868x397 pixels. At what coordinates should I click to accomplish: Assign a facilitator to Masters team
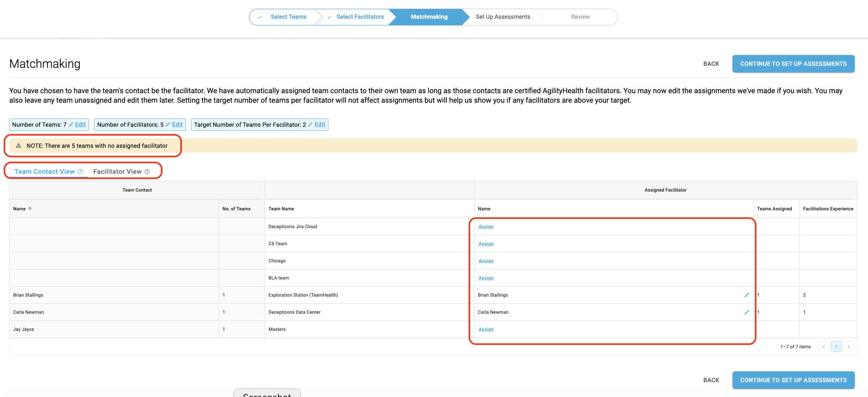[486, 329]
